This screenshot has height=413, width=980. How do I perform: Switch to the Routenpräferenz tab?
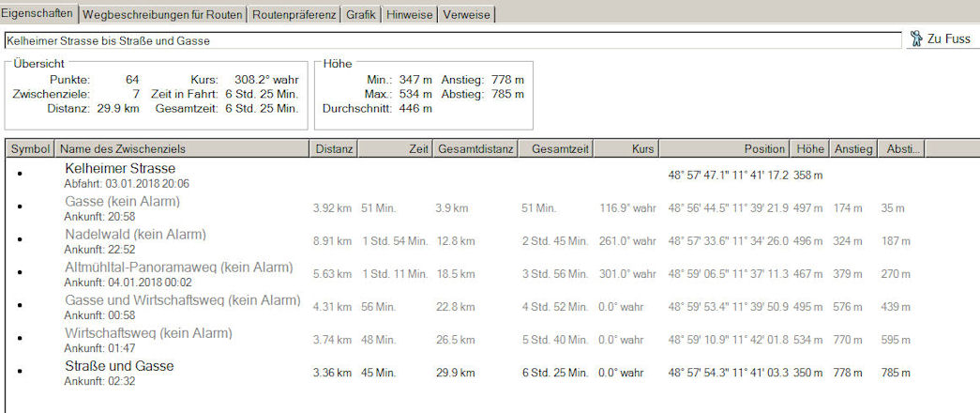click(294, 14)
